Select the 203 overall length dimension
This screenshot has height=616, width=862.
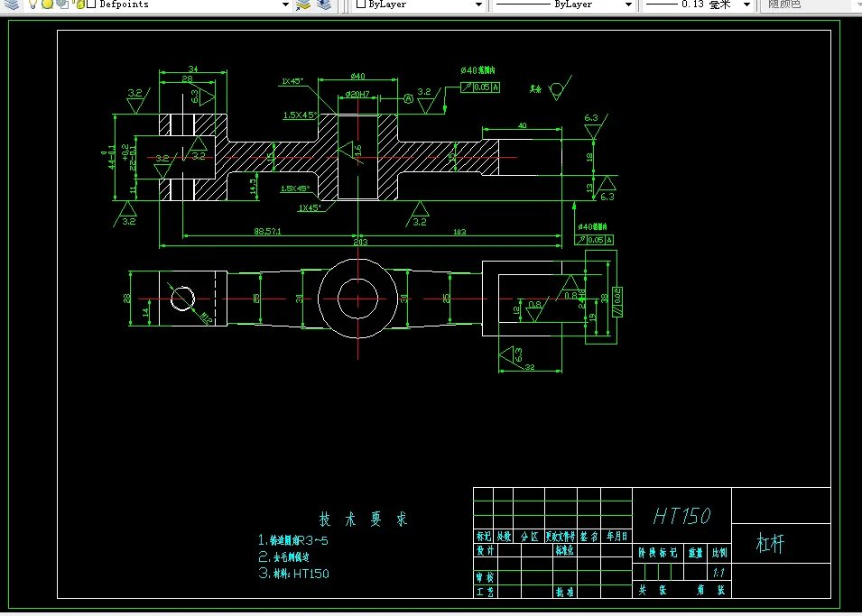pos(360,243)
